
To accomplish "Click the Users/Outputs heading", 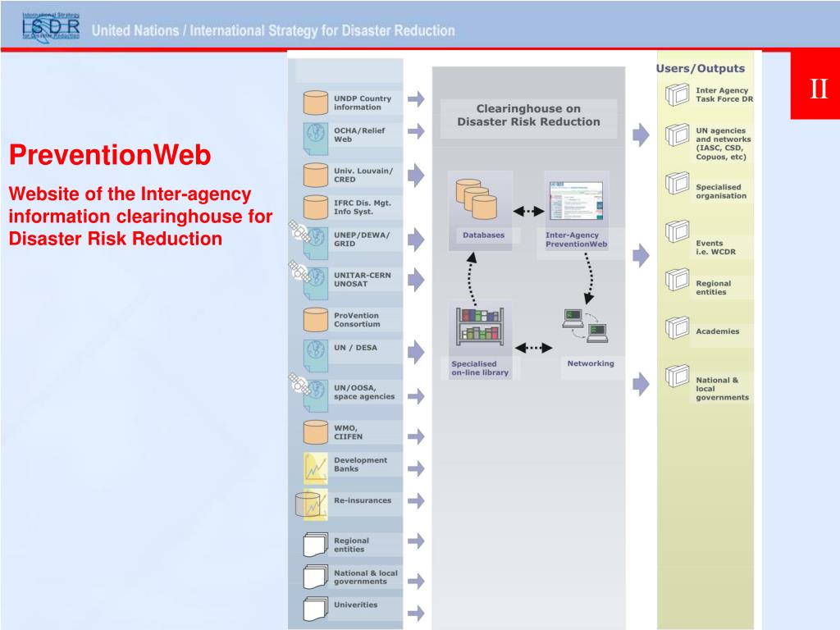I will point(701,69).
